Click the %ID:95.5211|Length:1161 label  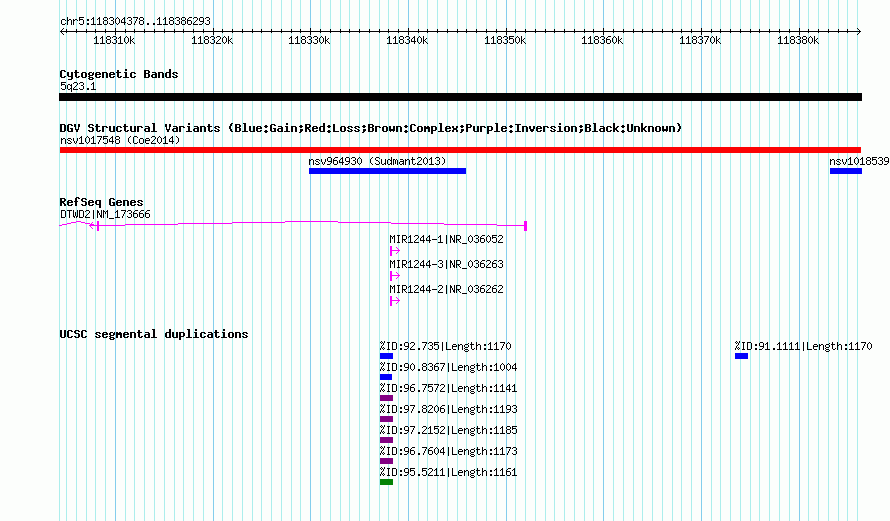click(448, 472)
